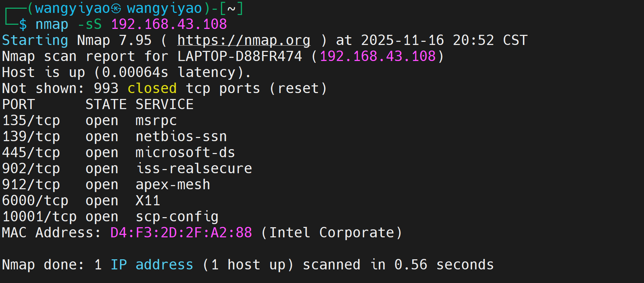Viewport: 644px width, 283px height.
Task: Click the target IP in the nmap command
Action: tap(169, 24)
